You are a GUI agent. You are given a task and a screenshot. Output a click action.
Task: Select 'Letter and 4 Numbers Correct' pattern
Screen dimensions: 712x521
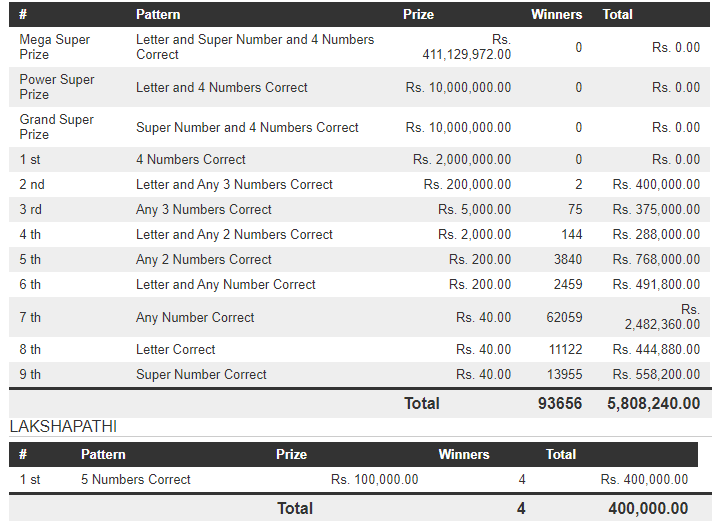(x=222, y=87)
